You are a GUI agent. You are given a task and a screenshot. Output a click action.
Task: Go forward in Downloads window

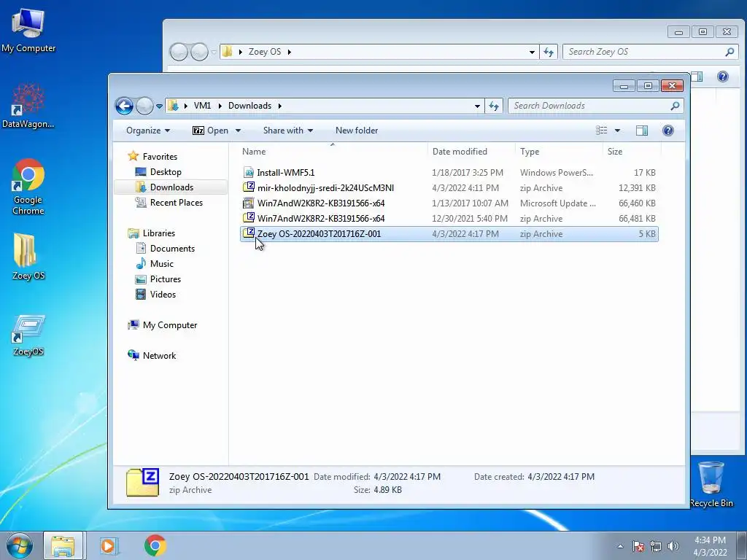coord(144,106)
